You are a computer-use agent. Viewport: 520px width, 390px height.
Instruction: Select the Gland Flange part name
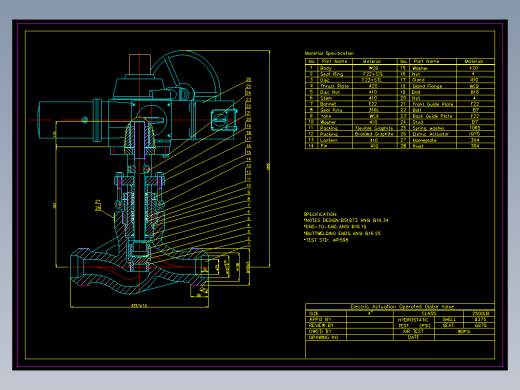pyautogui.click(x=427, y=86)
